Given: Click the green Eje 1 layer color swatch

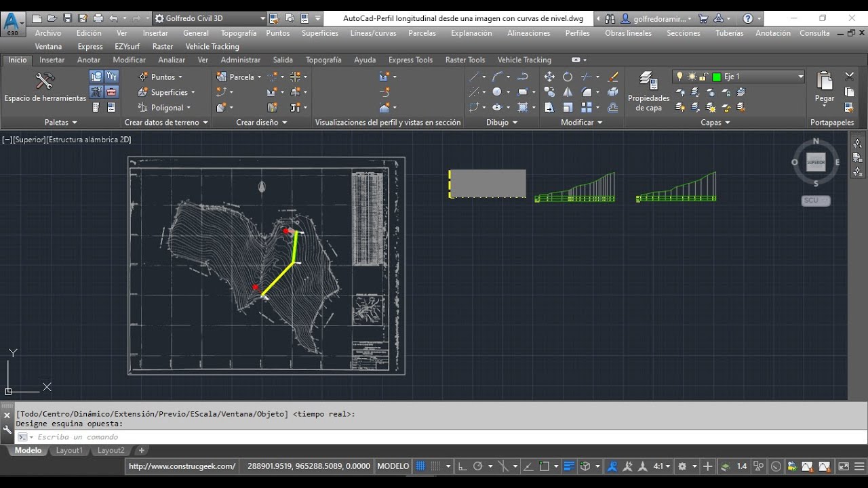Looking at the screenshot, I should click(x=716, y=77).
